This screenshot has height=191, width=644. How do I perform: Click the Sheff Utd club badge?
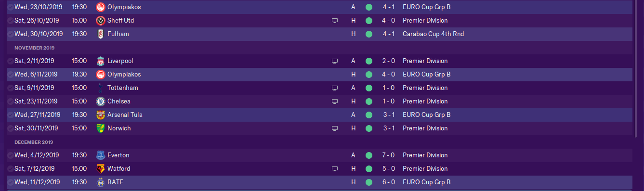[x=100, y=21]
